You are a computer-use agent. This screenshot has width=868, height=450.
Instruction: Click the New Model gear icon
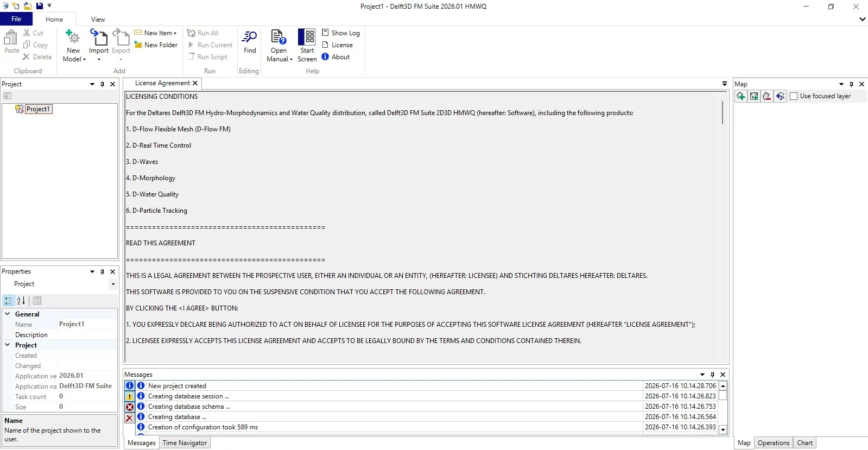pos(73,37)
